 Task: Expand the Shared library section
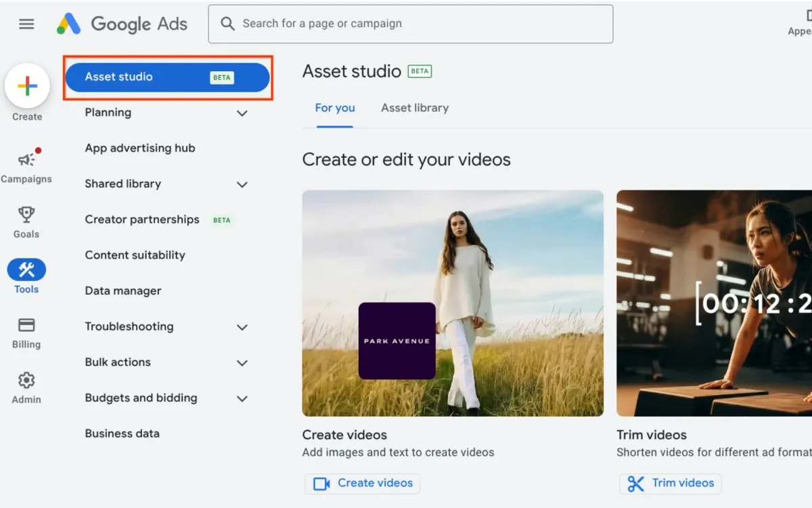click(x=242, y=184)
